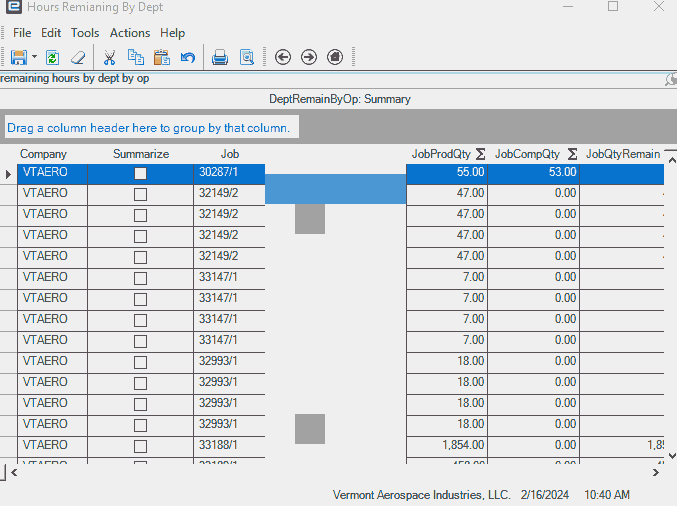Click the Epicor app icon in title bar
The image size is (677, 506).
(13, 6)
